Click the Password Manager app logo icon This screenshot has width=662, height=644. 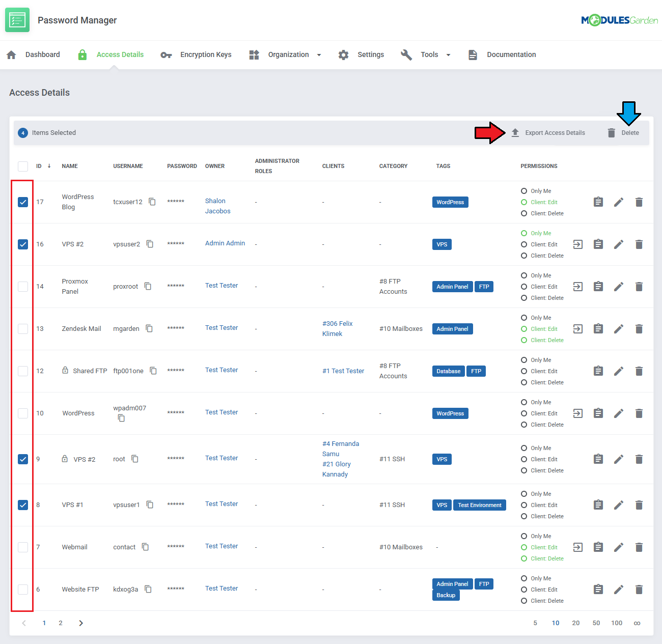pos(17,20)
